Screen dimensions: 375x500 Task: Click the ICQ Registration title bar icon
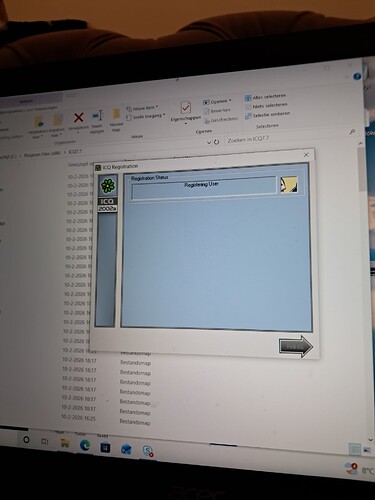pyautogui.click(x=98, y=167)
